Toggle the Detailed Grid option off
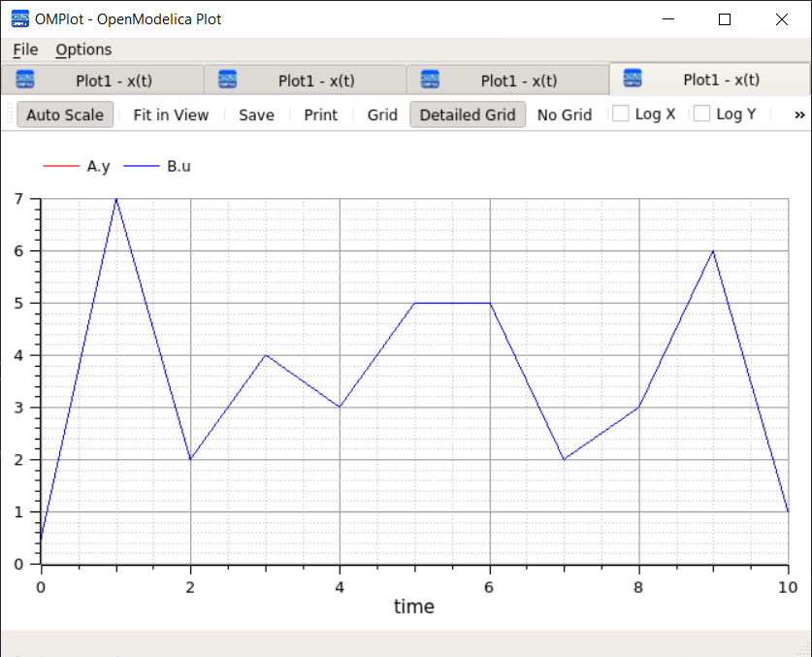This screenshot has width=812, height=657. click(468, 114)
